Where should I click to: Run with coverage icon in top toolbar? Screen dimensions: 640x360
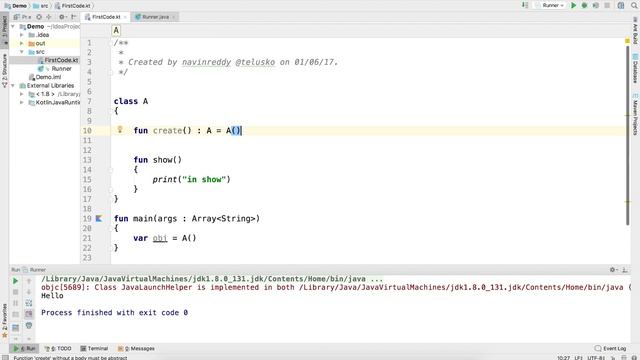coord(596,5)
